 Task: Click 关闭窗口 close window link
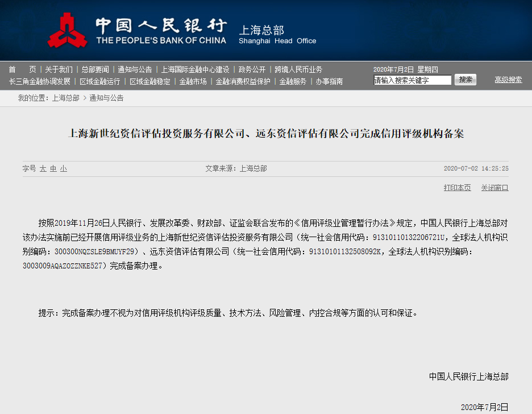pyautogui.click(x=494, y=188)
